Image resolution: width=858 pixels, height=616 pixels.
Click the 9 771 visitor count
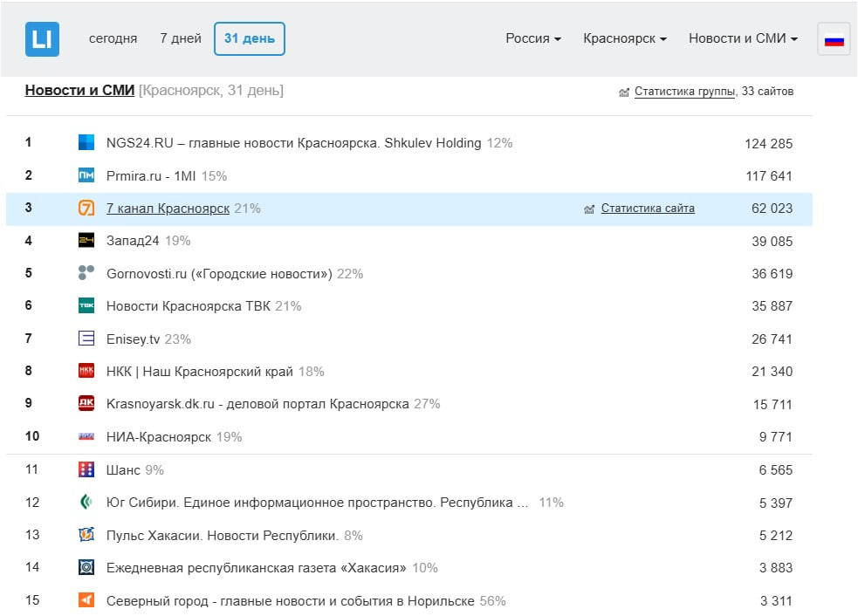(x=775, y=437)
